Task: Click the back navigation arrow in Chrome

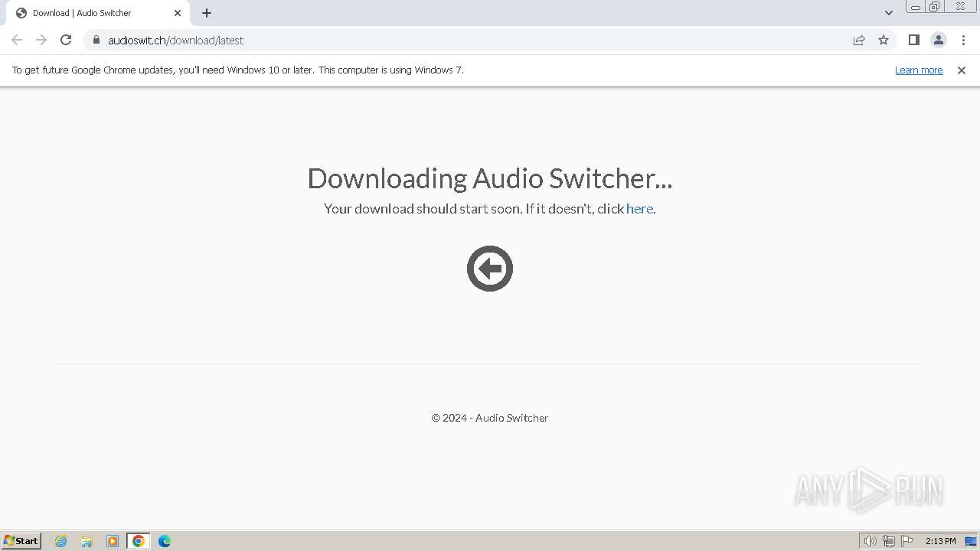Action: coord(17,40)
